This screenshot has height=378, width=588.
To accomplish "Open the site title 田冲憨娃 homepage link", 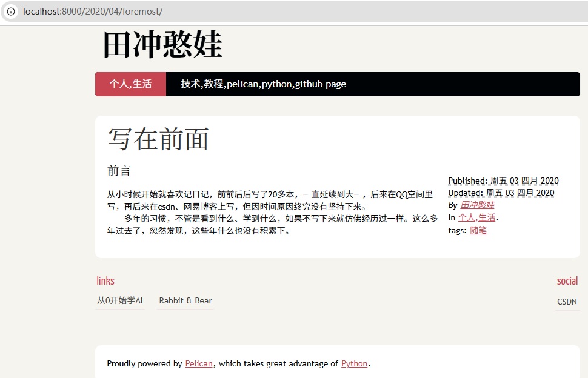I will pyautogui.click(x=162, y=45).
